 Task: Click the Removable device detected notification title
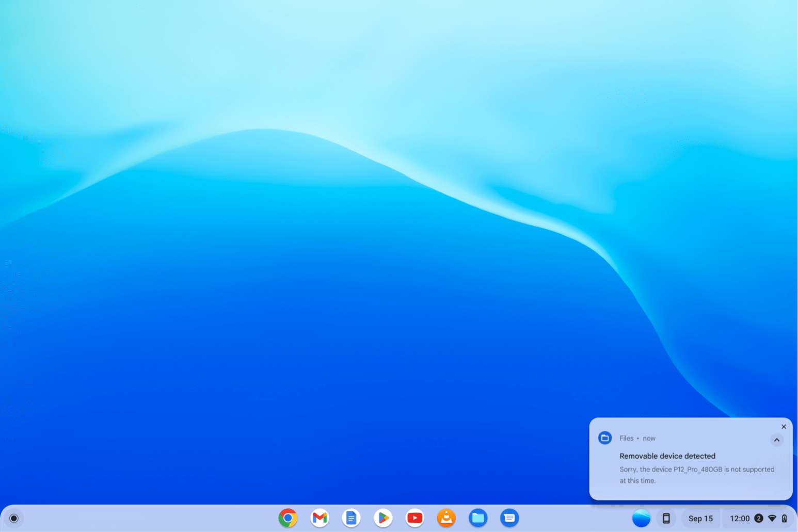[x=667, y=456]
